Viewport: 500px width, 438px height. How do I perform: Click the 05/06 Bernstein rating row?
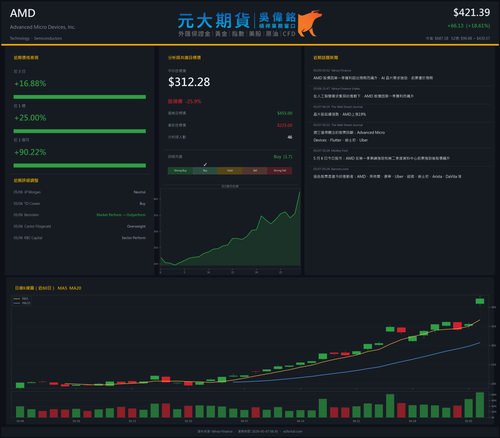[80, 215]
